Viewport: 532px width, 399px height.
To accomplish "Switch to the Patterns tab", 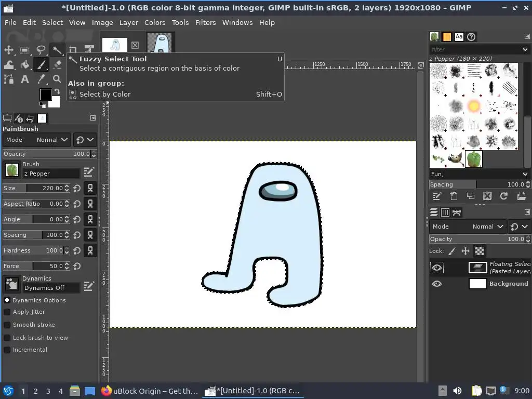I will [446, 37].
